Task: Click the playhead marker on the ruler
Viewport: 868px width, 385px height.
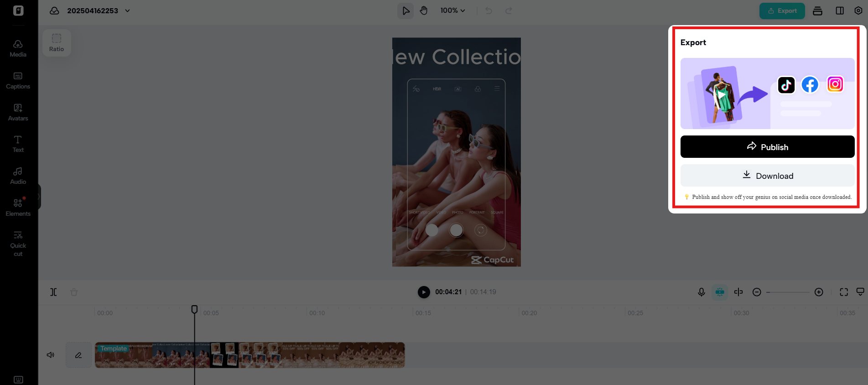Action: pos(194,310)
